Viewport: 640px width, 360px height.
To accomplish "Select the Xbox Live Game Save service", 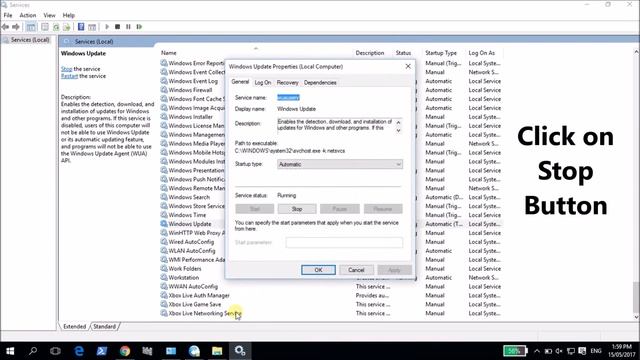I will click(195, 304).
